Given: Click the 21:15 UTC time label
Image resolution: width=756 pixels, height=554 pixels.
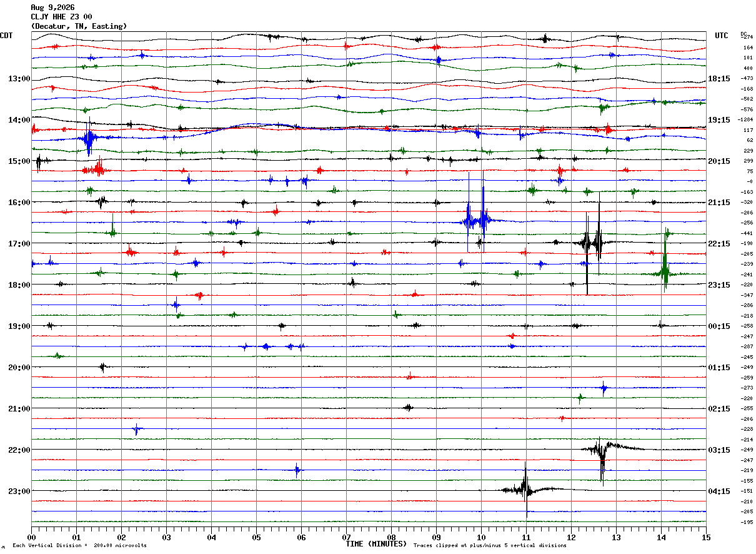Looking at the screenshot, I should pyautogui.click(x=719, y=203).
